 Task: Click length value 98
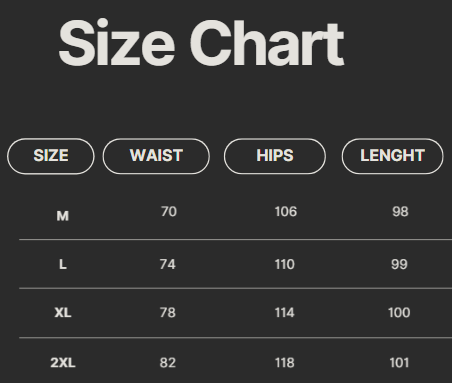tap(400, 212)
